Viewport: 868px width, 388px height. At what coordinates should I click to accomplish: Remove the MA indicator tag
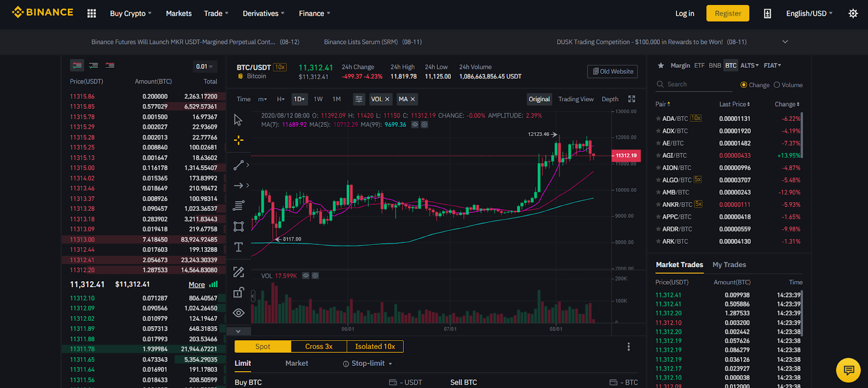(x=413, y=99)
